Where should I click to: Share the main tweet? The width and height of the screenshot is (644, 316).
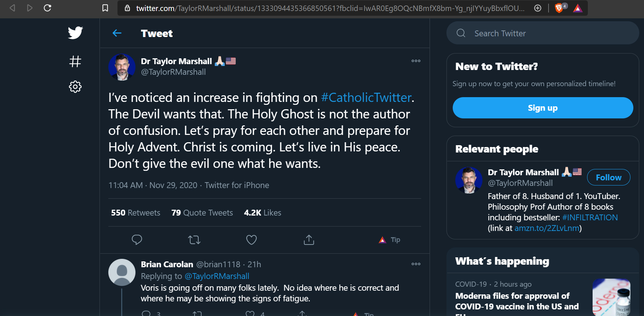tap(309, 240)
